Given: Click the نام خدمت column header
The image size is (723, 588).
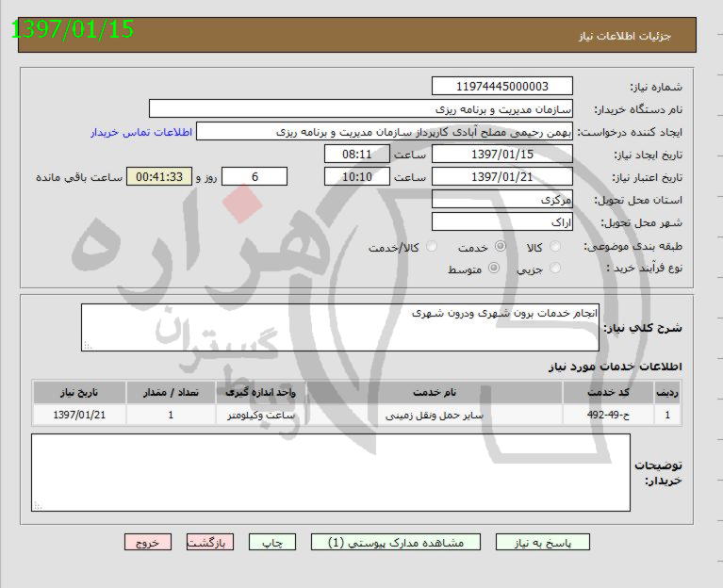Looking at the screenshot, I should pos(435,392).
